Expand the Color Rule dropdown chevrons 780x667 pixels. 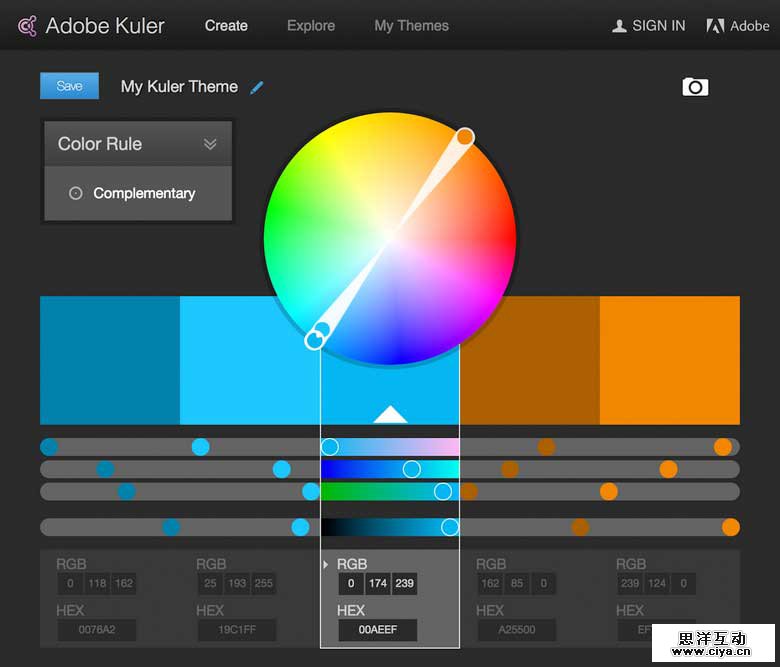click(210, 144)
